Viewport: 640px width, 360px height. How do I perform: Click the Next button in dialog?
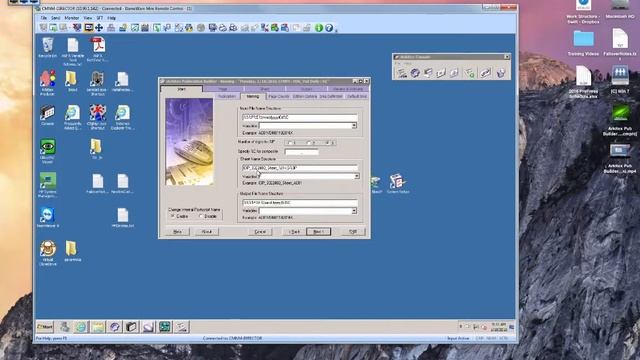pos(318,231)
